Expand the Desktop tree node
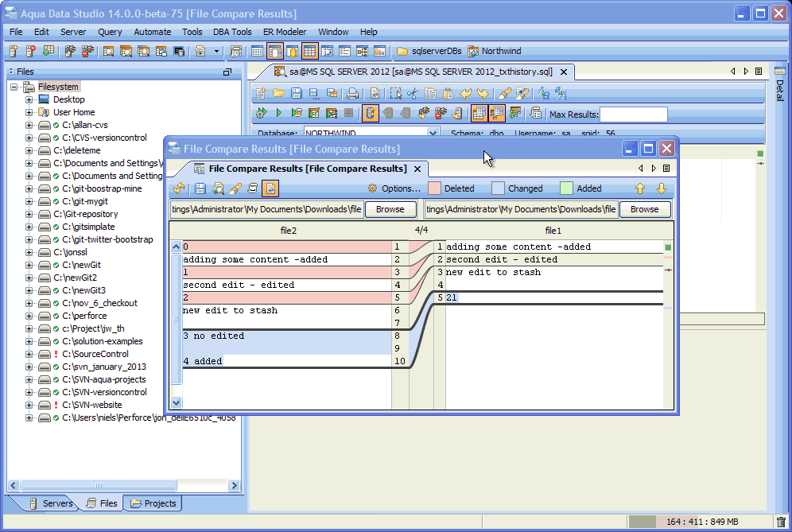This screenshot has height=532, width=792. point(29,99)
